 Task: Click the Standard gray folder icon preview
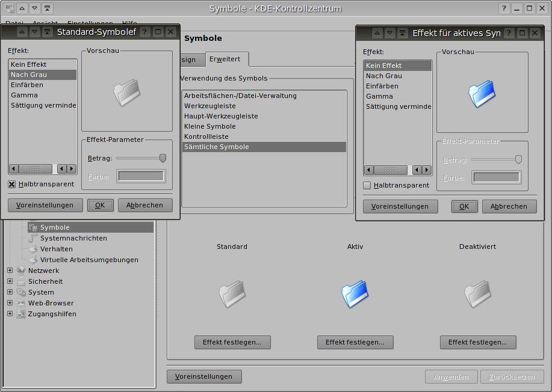tap(232, 293)
